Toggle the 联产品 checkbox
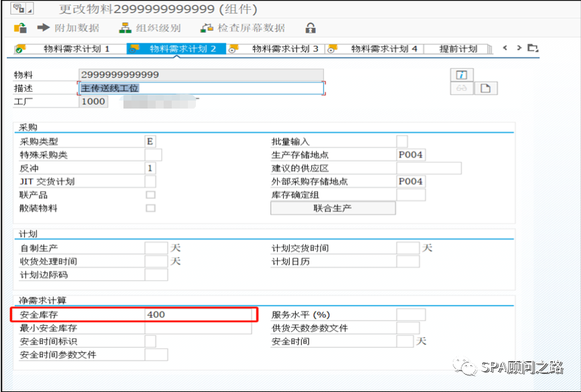This screenshot has height=392, width=581. pos(150,195)
